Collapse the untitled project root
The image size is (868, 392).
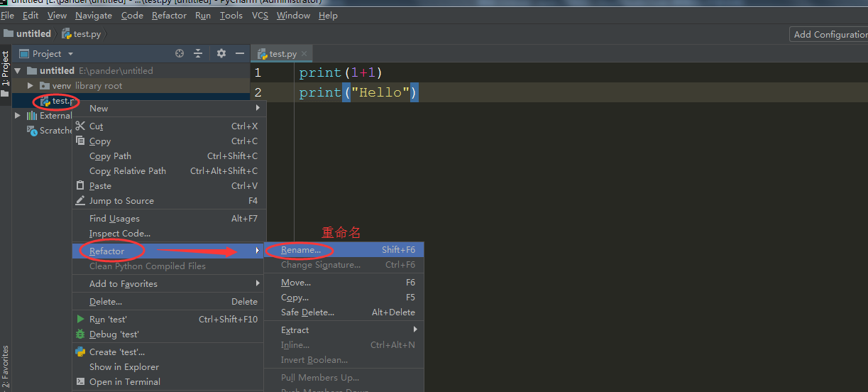click(18, 70)
